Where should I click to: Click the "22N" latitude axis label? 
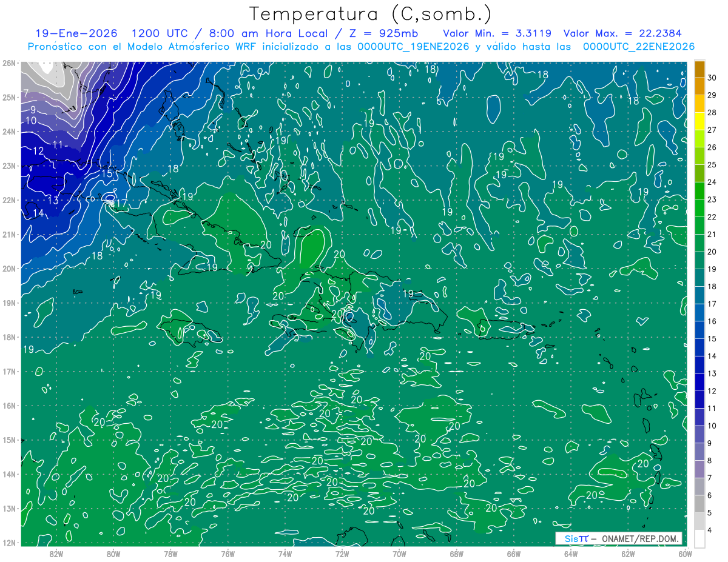click(x=9, y=200)
